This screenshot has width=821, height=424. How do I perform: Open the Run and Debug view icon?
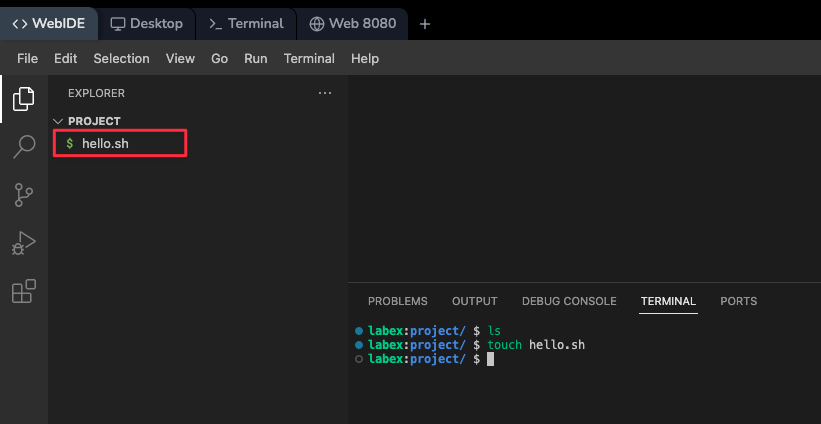[x=24, y=243]
